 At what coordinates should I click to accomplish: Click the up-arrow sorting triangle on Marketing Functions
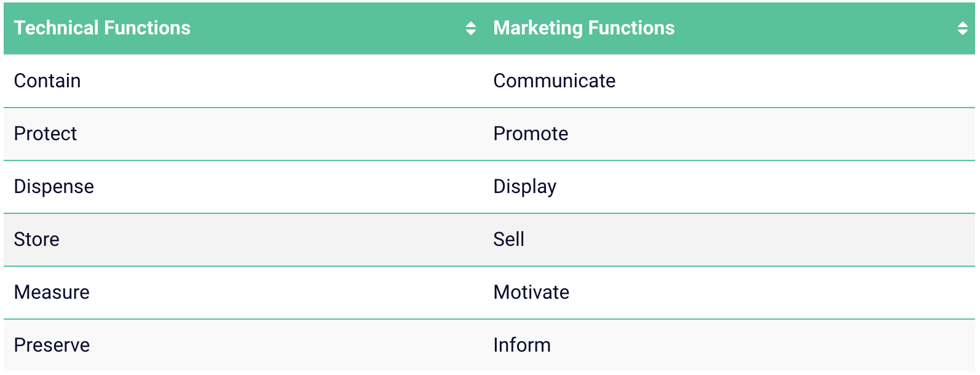962,24
